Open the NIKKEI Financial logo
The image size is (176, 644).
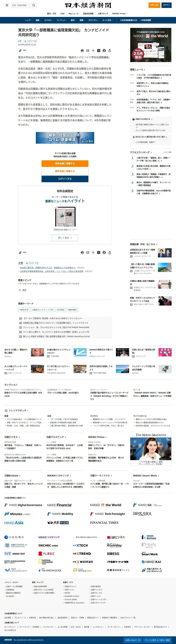tap(59, 505)
